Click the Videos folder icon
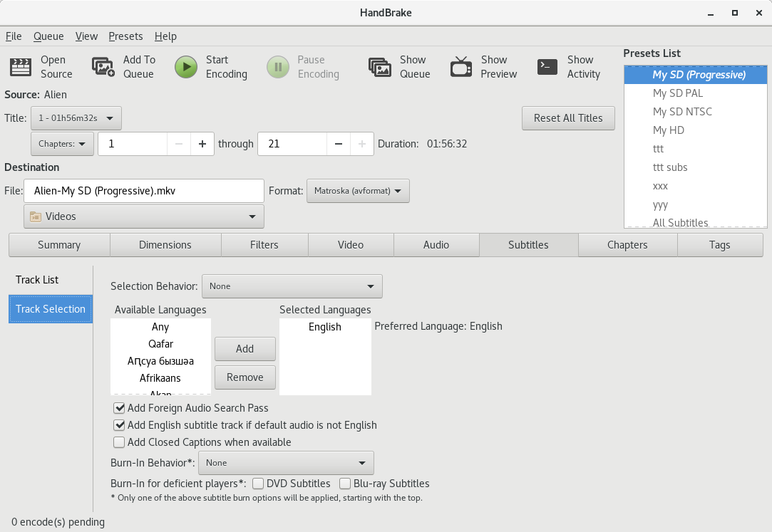 [36, 217]
